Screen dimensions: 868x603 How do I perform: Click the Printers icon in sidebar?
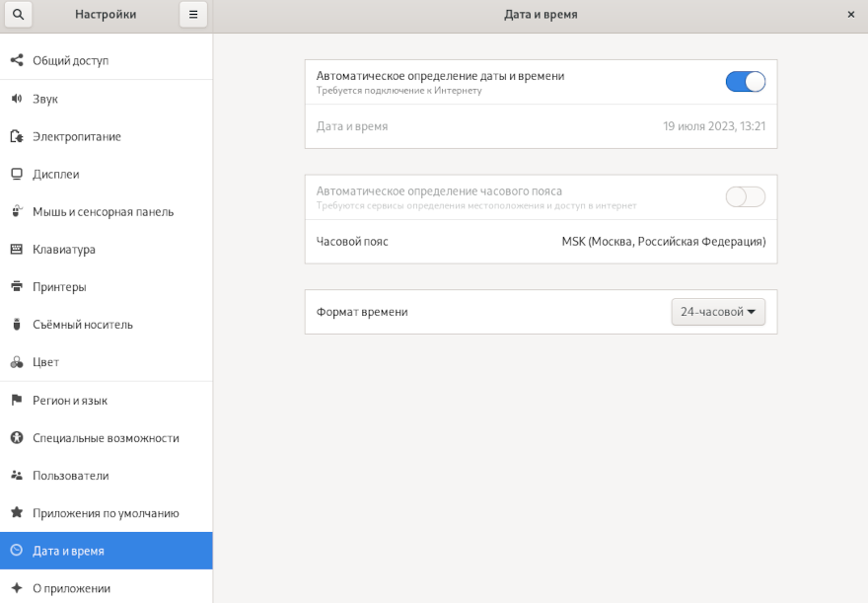(x=17, y=286)
